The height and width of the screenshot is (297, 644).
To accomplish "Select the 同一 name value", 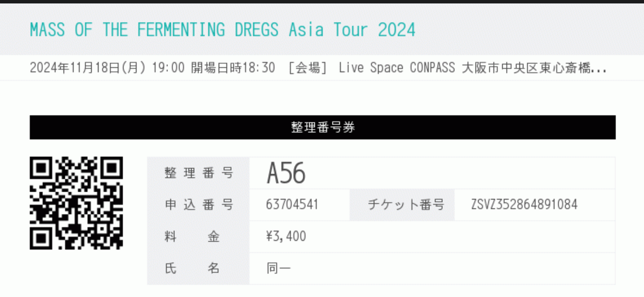I will 279,268.
